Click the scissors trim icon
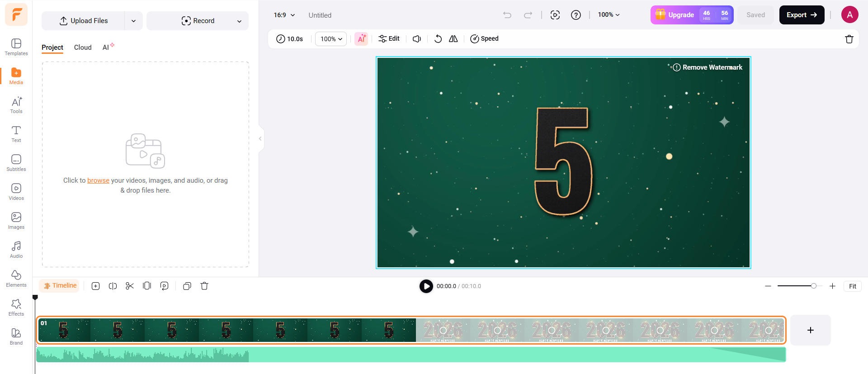Viewport: 868px width, 374px height. [130, 286]
